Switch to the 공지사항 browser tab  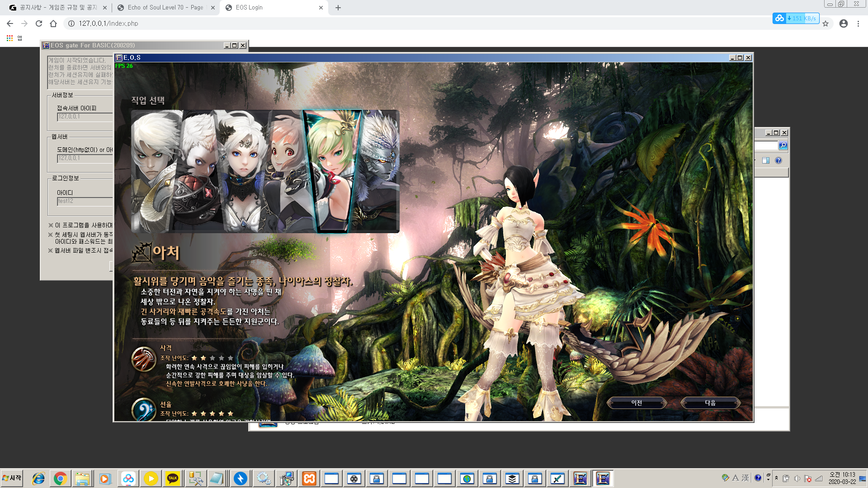tap(58, 8)
